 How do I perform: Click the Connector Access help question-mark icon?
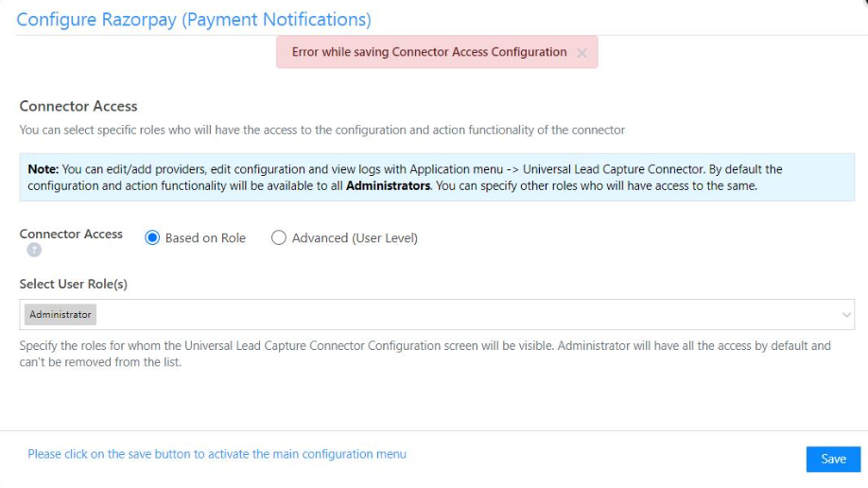click(x=34, y=251)
